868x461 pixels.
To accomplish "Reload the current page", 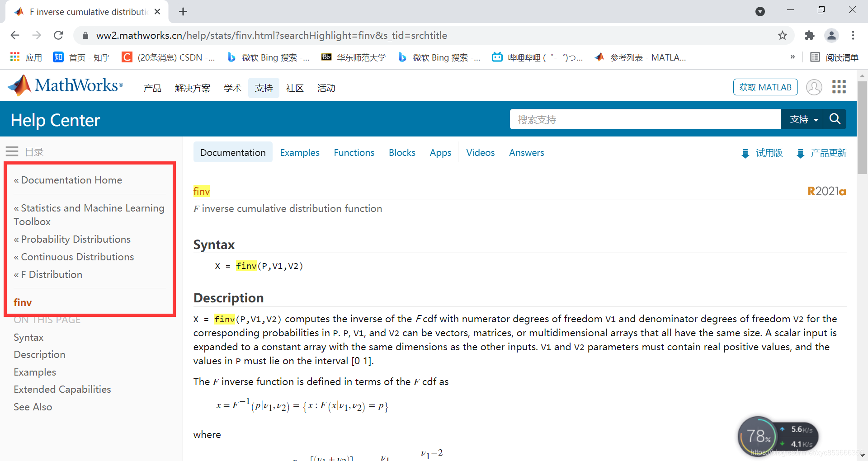I will [58, 35].
